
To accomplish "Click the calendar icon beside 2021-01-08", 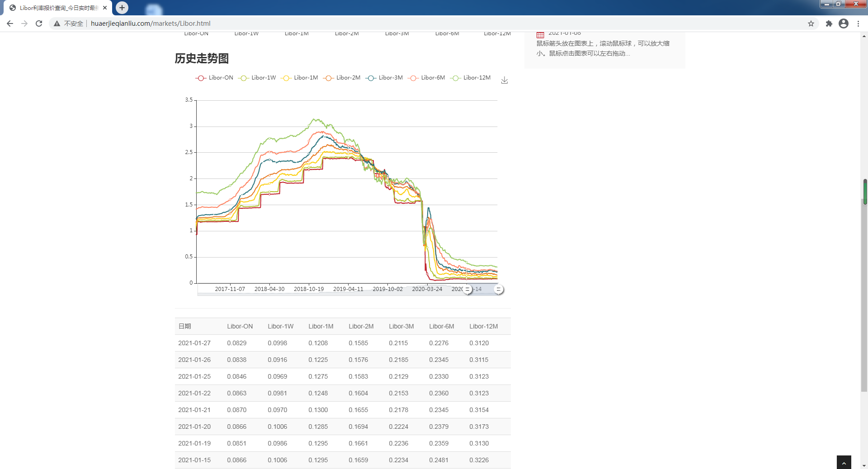I will tap(540, 34).
